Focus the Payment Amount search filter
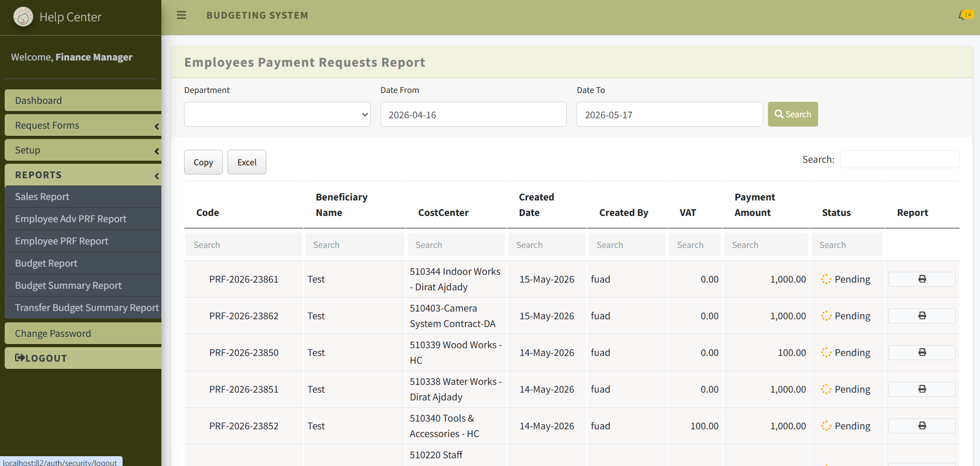The width and height of the screenshot is (980, 466). coord(766,244)
